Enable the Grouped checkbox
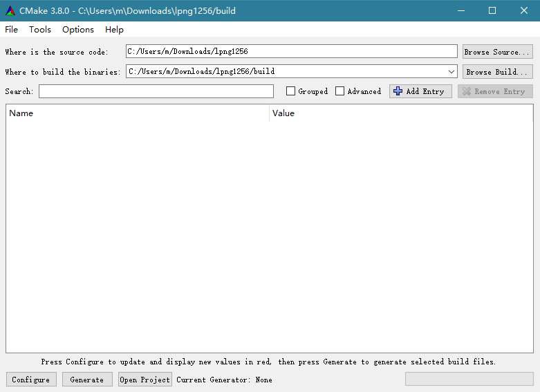 coord(291,91)
